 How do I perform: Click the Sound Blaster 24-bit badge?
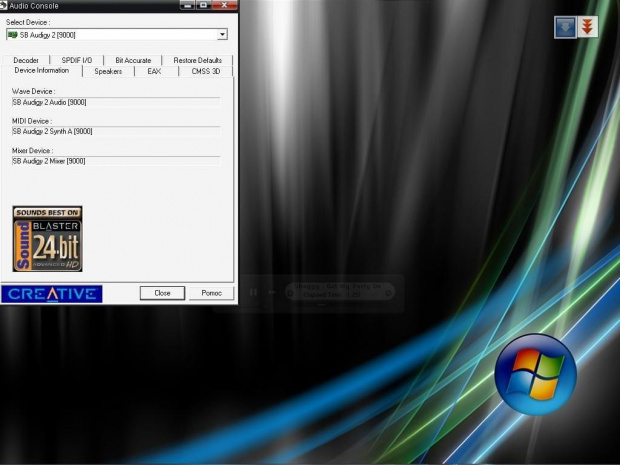47,238
